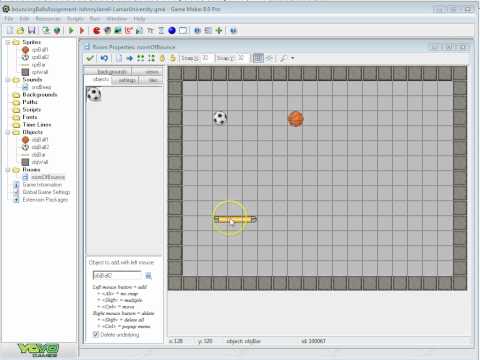The width and height of the screenshot is (480, 360).
Task: Toggle Delete underlying checkbox
Action: point(96,334)
